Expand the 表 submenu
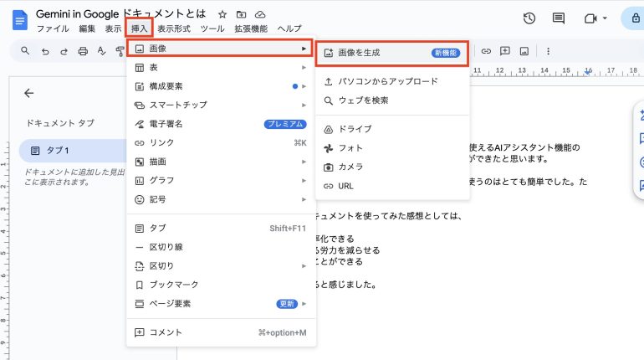The image size is (644, 360). pos(221,68)
